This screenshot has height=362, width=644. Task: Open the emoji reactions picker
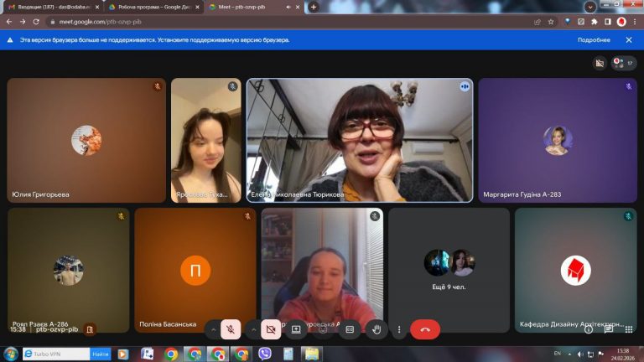[x=323, y=329]
